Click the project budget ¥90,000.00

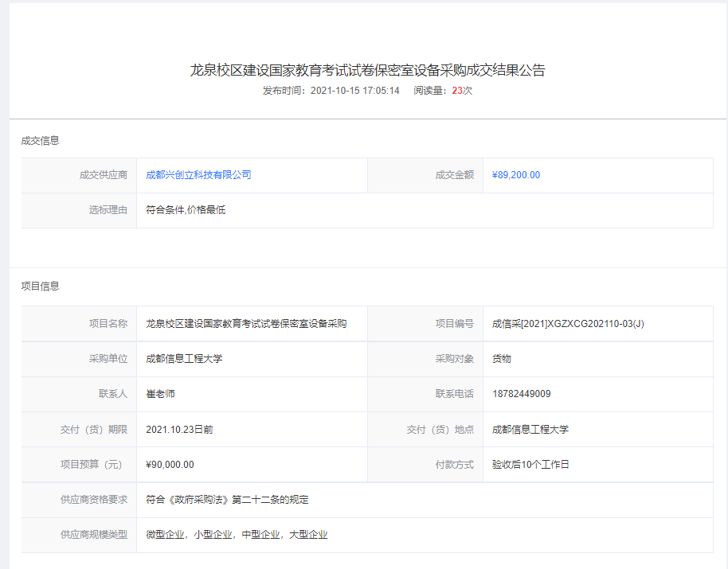pyautogui.click(x=170, y=465)
